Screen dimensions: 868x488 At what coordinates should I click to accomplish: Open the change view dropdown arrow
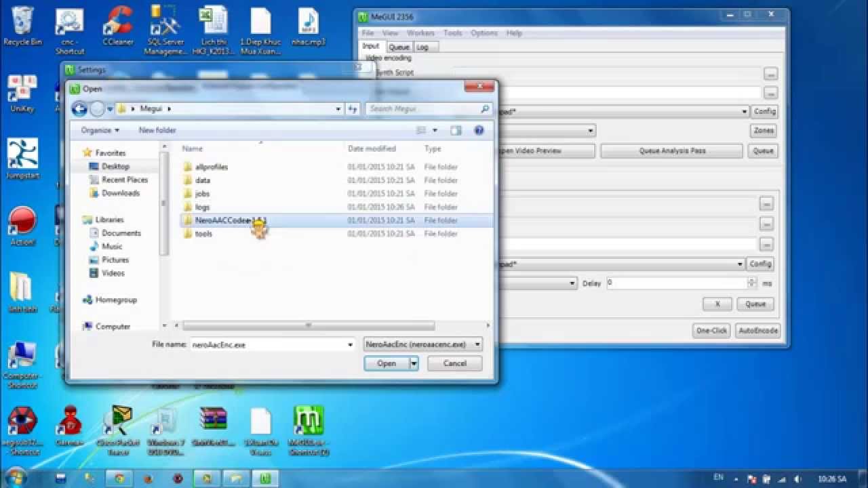pyautogui.click(x=435, y=130)
